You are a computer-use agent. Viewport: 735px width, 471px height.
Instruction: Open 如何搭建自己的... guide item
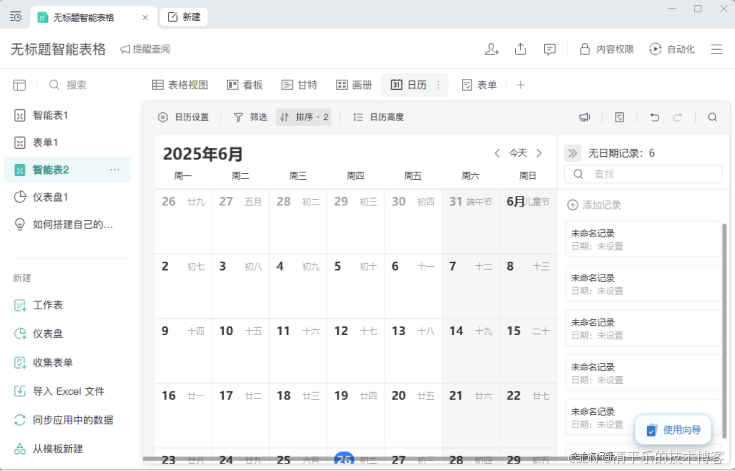tap(67, 224)
